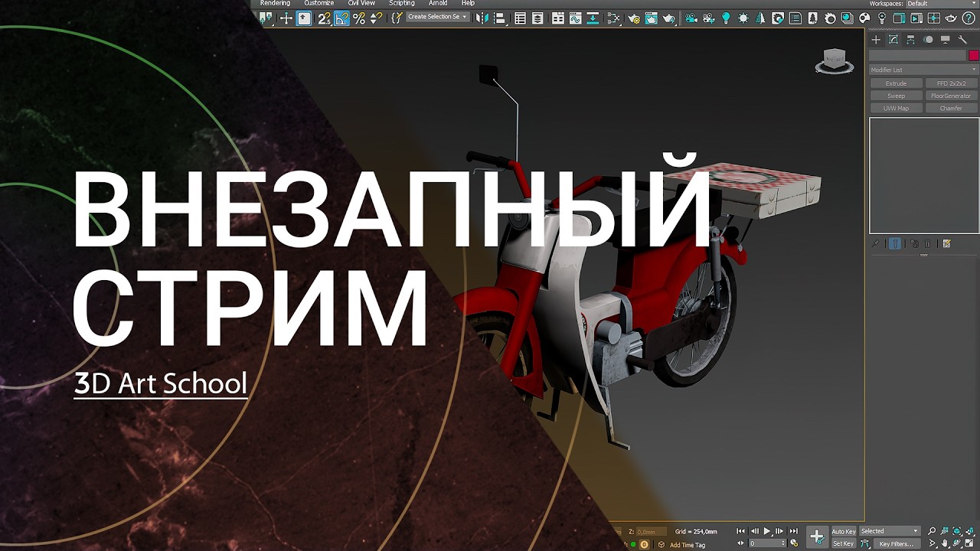Apply the Chamfer modifier button

tap(951, 108)
